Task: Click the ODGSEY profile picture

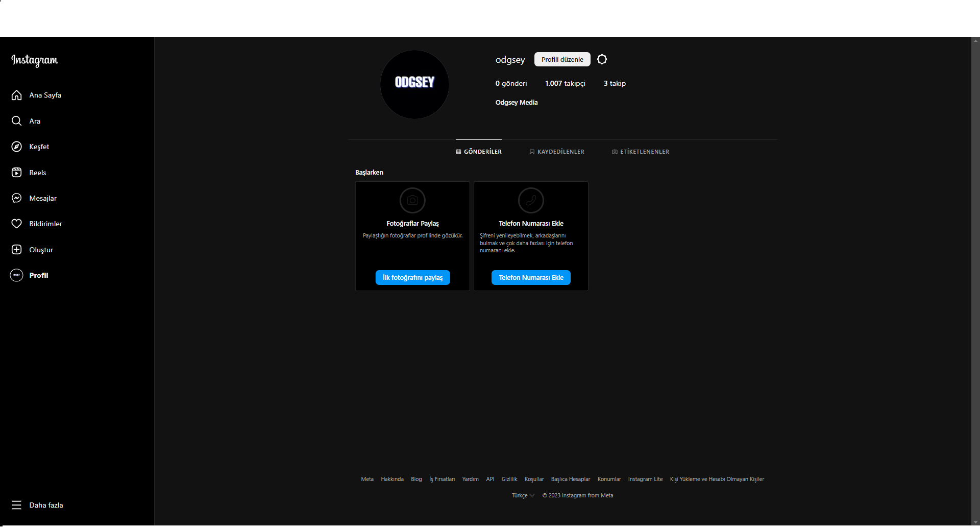Action: (x=414, y=84)
